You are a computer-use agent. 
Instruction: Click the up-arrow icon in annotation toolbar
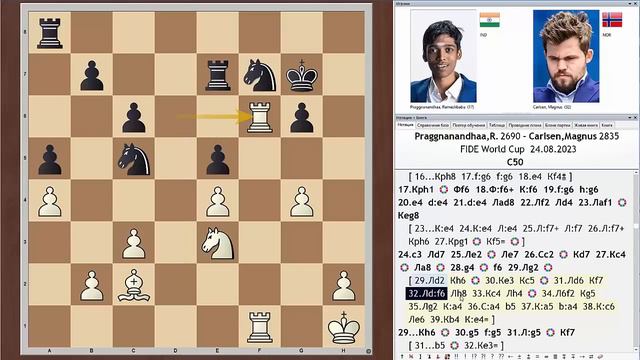(x=402, y=356)
